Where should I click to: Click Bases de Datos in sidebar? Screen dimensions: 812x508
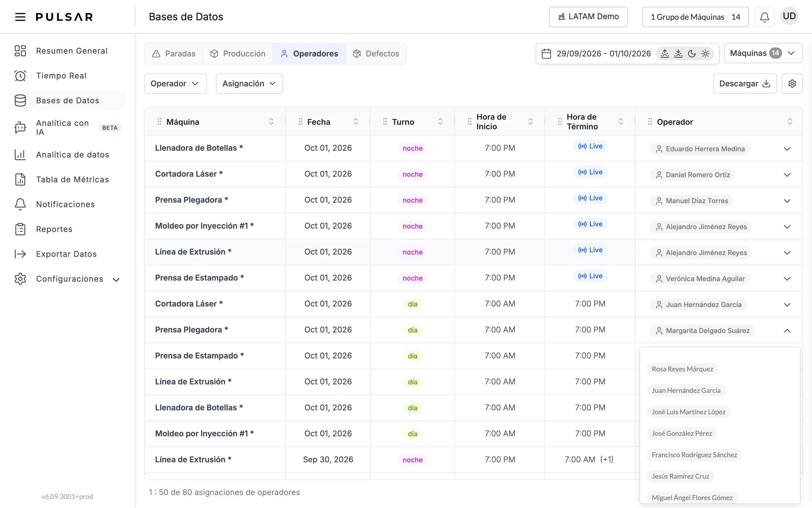tap(67, 100)
